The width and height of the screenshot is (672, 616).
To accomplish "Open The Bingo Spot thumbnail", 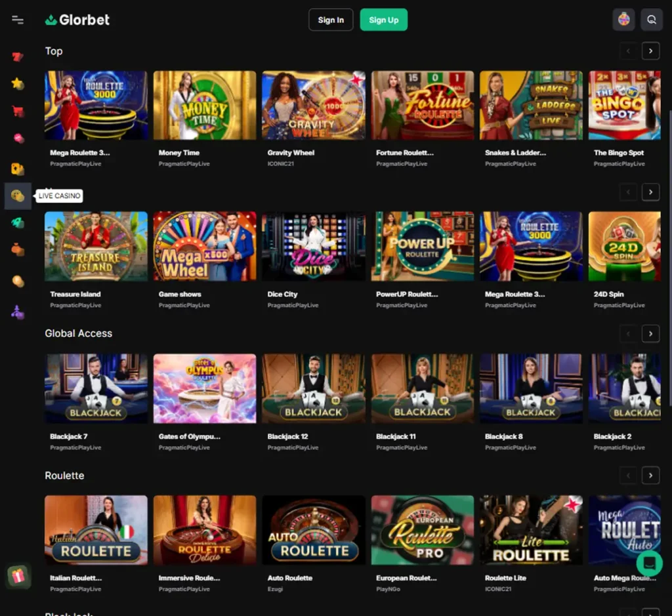I will (625, 105).
